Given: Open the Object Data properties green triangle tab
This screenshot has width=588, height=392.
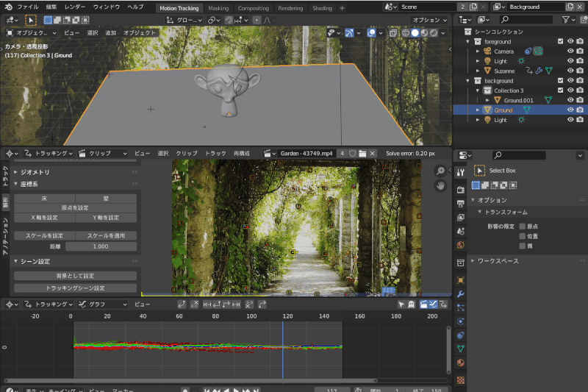Looking at the screenshot, I should (461, 349).
